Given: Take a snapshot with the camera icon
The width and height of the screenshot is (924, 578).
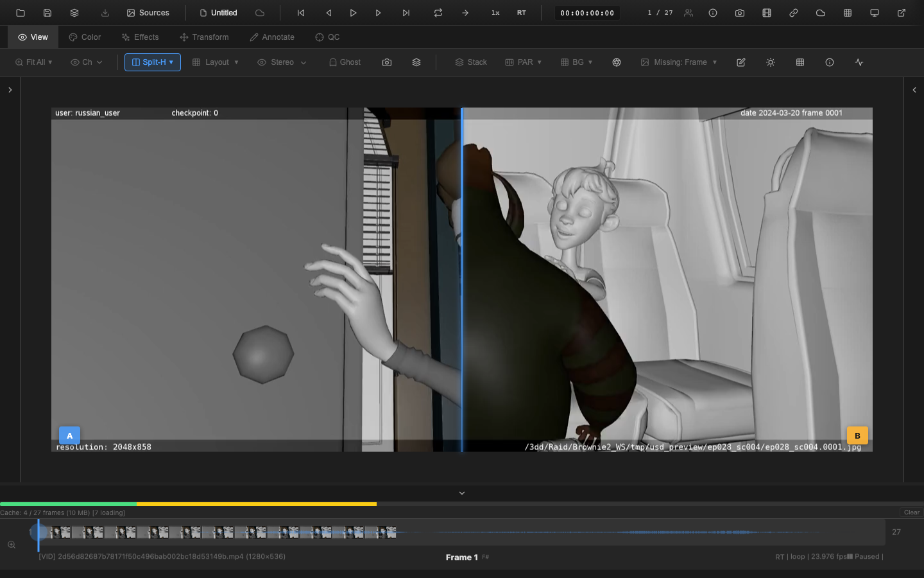Looking at the screenshot, I should click(x=740, y=13).
